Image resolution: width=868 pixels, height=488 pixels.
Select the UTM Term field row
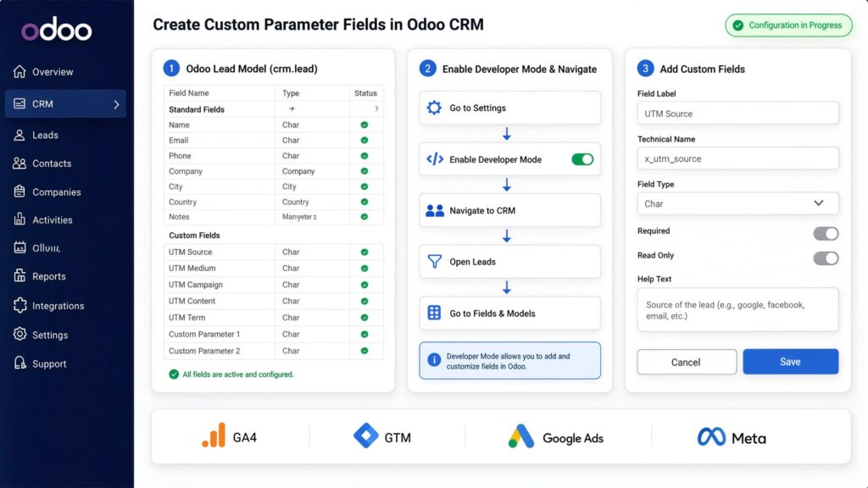274,318
